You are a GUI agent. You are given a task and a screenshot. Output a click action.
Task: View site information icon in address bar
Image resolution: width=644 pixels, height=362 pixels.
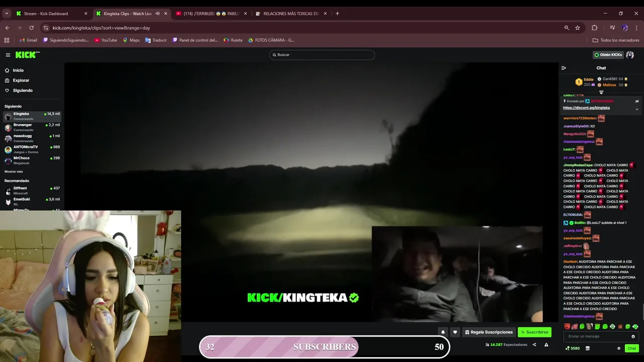[x=46, y=28]
